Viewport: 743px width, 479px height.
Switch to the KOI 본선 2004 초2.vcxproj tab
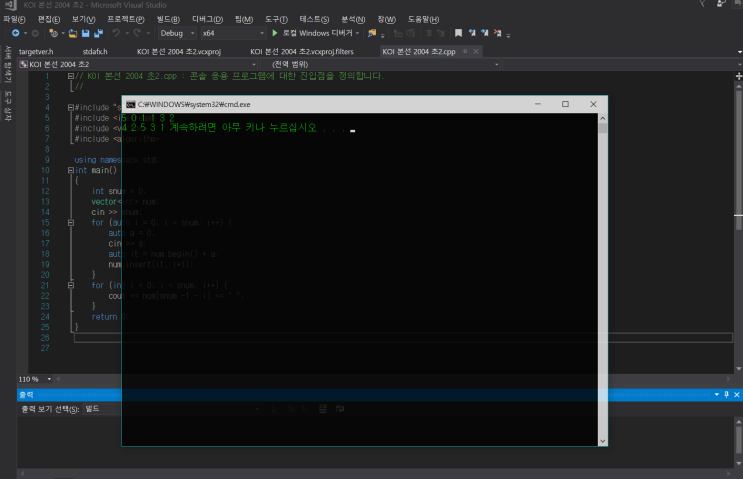[x=179, y=52]
